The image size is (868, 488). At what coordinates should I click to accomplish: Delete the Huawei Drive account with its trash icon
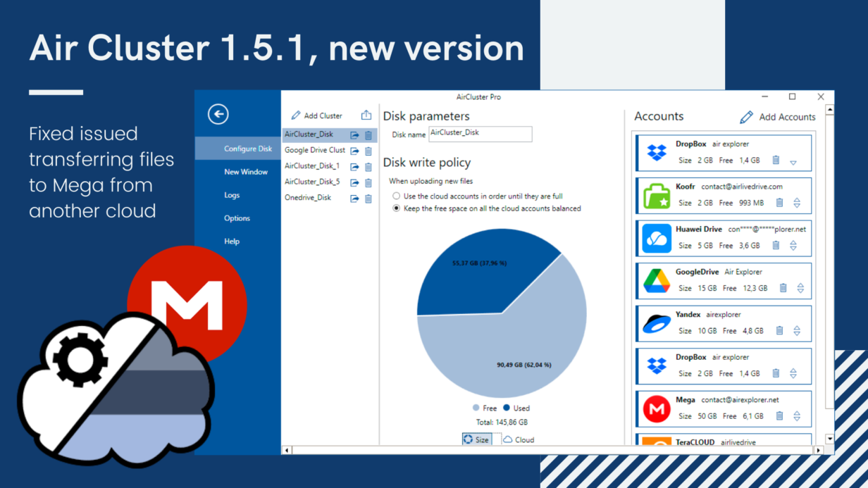pos(776,245)
